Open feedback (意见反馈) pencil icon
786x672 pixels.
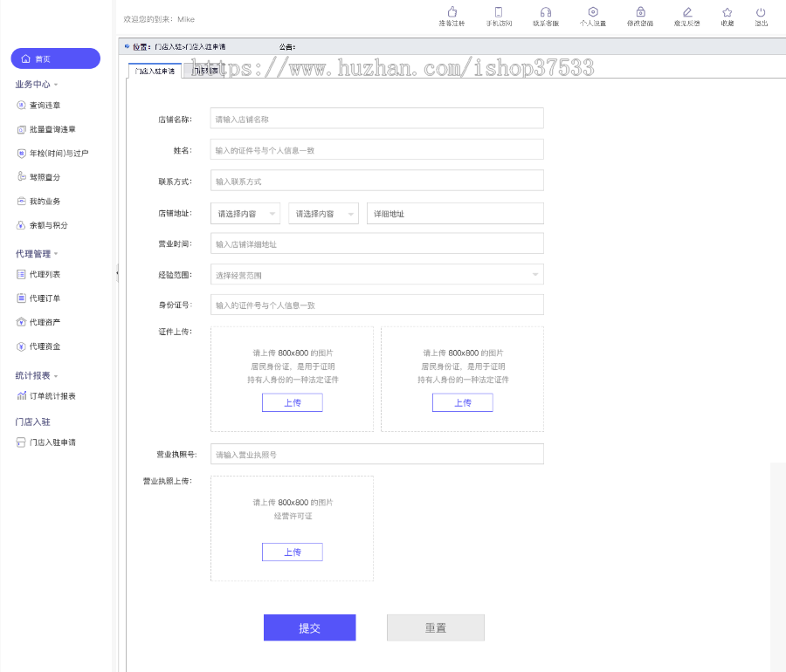686,12
